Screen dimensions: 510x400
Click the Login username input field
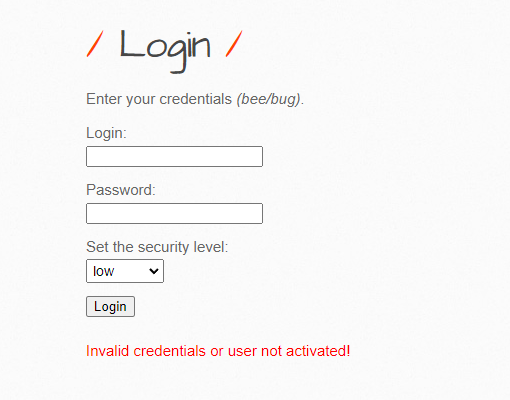174,156
